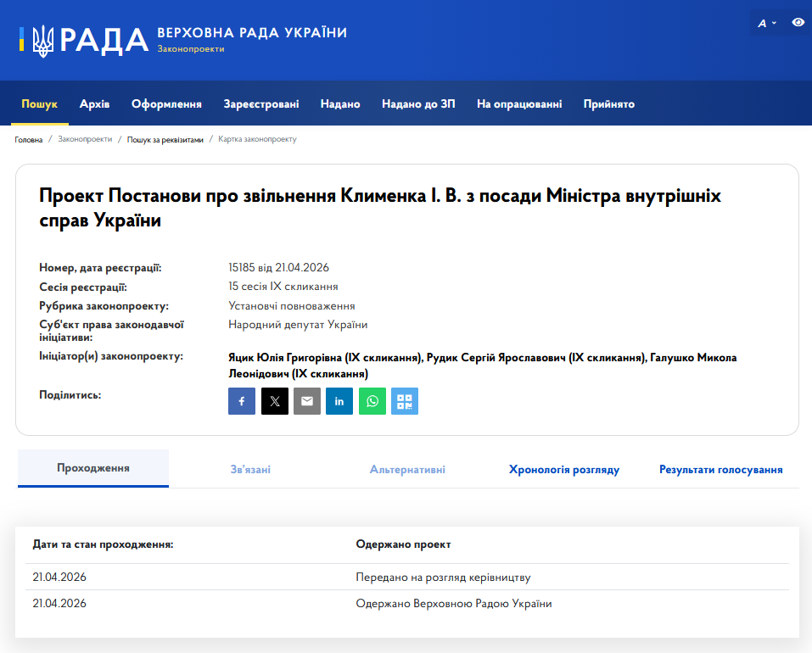This screenshot has width=812, height=653.
Task: Share the bill via WhatsApp
Action: pyautogui.click(x=372, y=401)
